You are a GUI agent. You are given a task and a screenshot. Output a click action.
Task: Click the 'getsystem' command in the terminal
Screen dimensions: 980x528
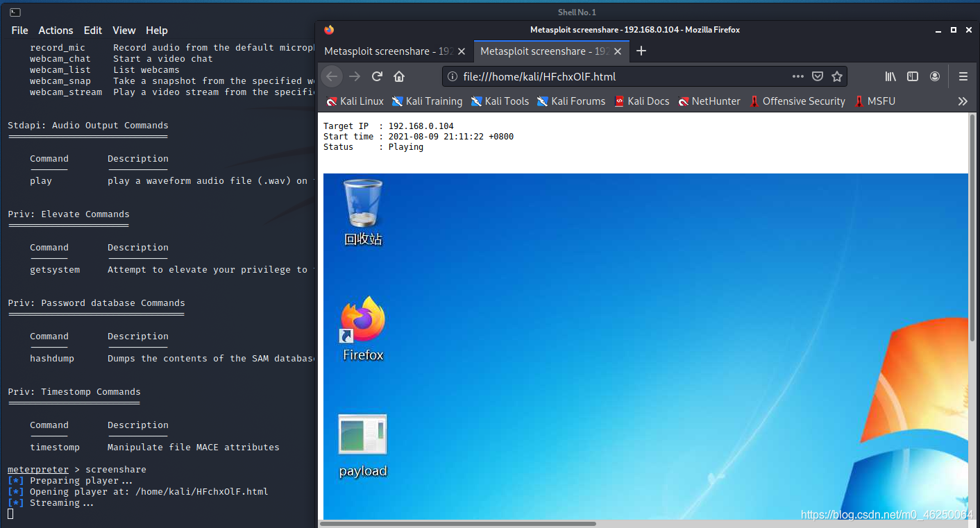point(55,270)
